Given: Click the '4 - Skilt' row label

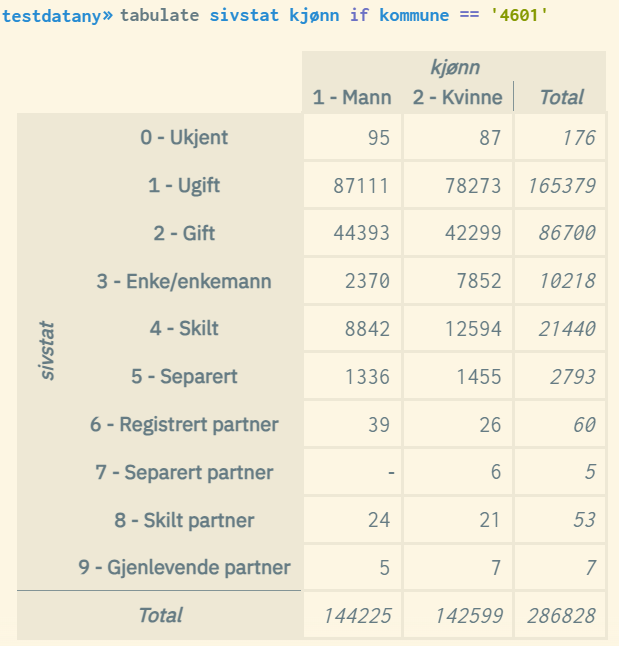Looking at the screenshot, I should point(184,328).
